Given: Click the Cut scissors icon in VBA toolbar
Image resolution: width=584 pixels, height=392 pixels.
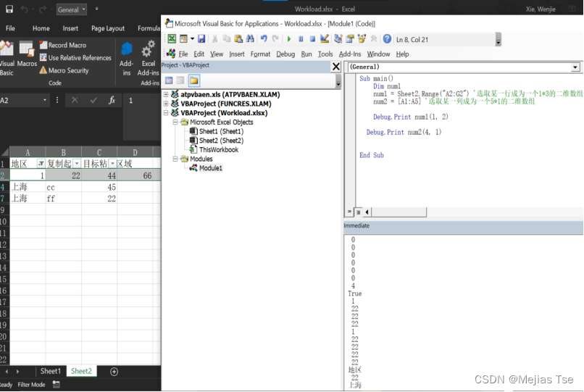Looking at the screenshot, I should click(x=215, y=38).
